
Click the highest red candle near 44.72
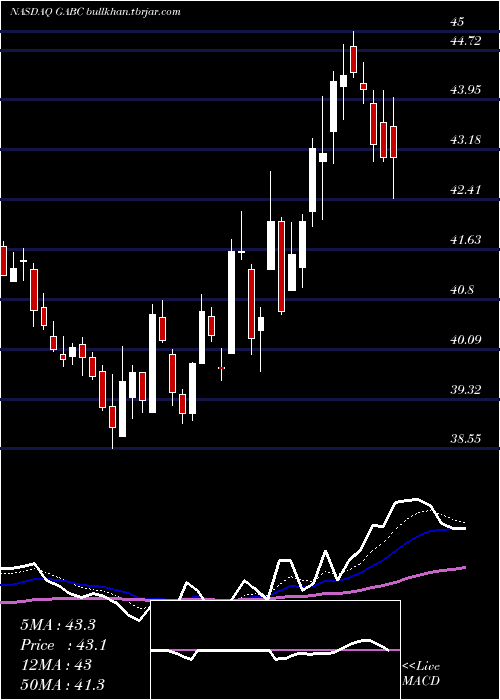click(x=353, y=59)
